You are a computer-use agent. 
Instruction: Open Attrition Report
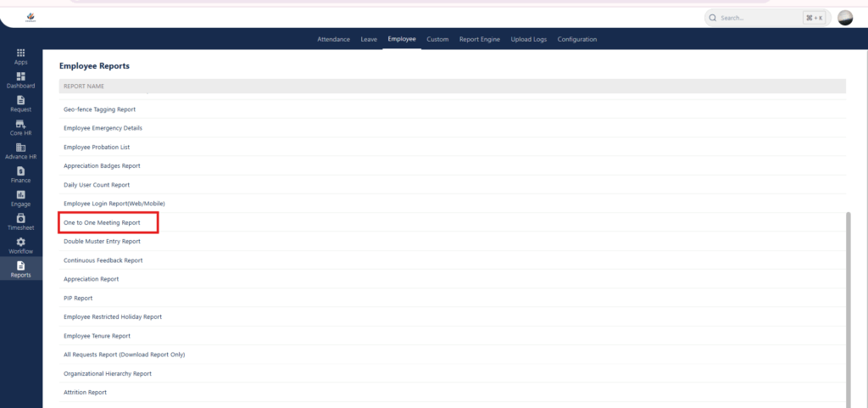click(453, 393)
